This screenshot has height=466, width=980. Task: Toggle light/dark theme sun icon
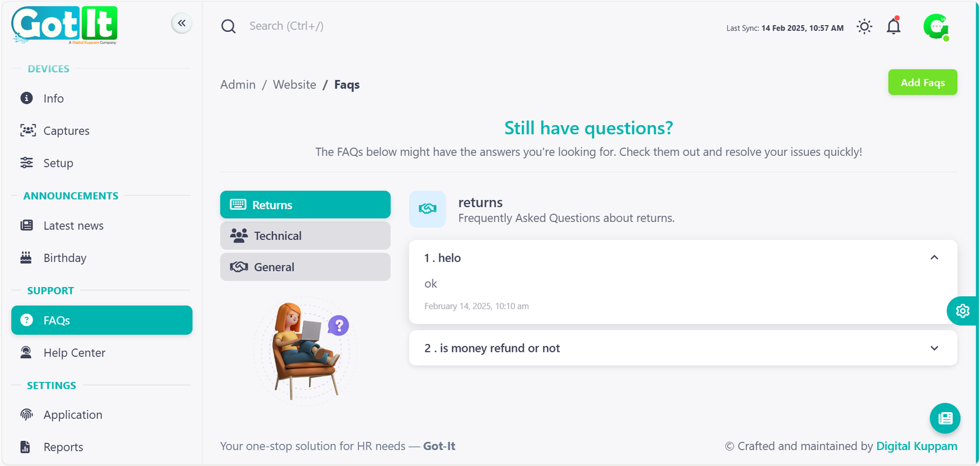click(x=864, y=26)
